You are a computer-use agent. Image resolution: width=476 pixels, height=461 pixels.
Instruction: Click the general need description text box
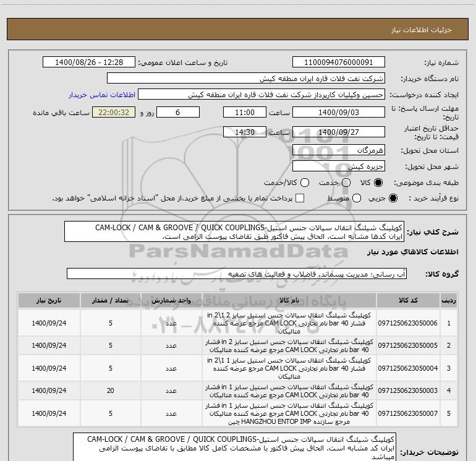click(x=234, y=231)
